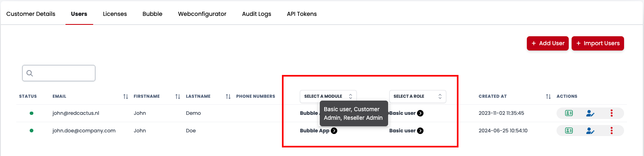
Task: Open the Select a Module dropdown
Action: [328, 97]
